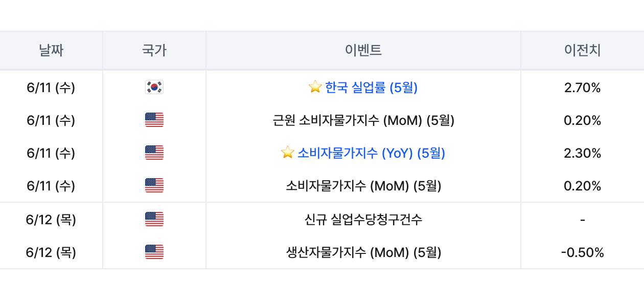Click the US flag beside 신규 실업수당청구건수
644x300 pixels.
point(154,220)
